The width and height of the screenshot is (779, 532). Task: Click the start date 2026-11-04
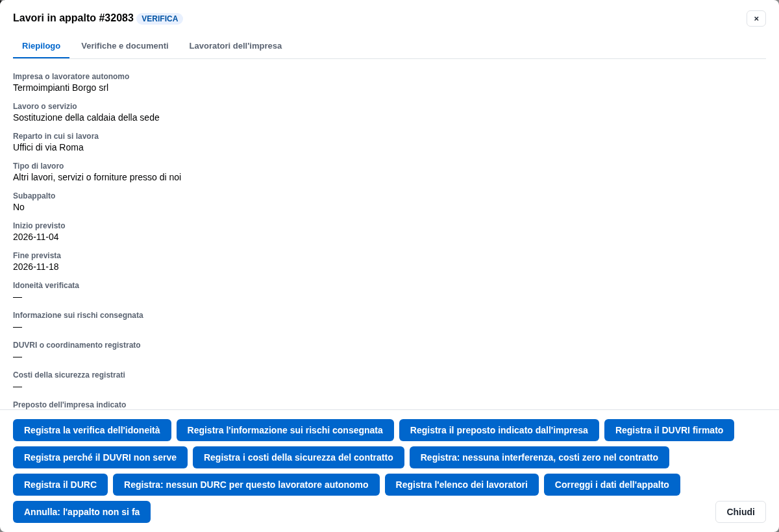point(36,237)
